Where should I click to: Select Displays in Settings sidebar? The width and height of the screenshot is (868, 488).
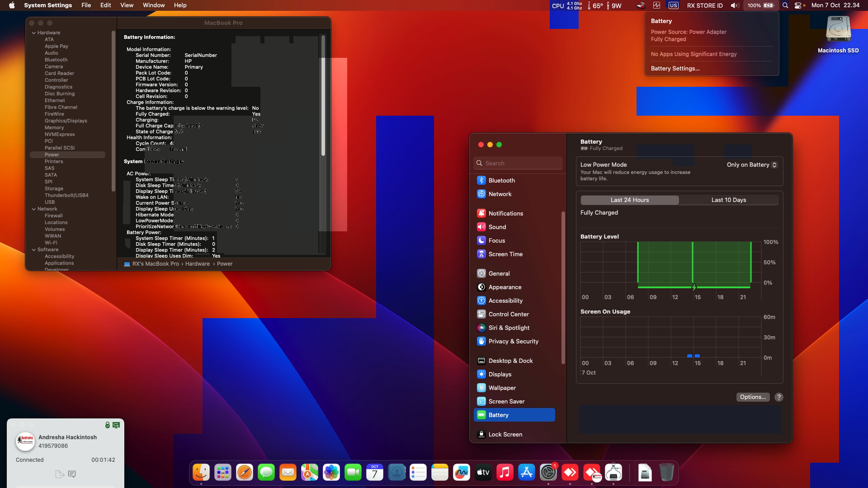pos(514,374)
